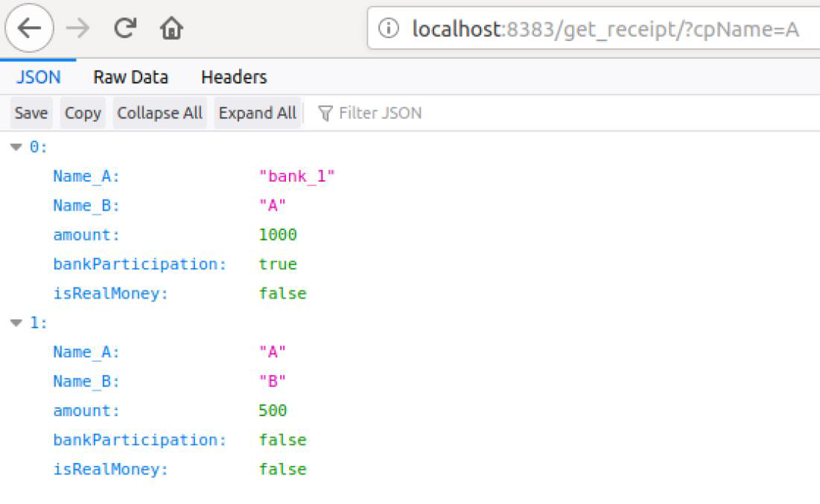The image size is (820, 504).
Task: Switch to the Raw Data tab
Action: [131, 77]
